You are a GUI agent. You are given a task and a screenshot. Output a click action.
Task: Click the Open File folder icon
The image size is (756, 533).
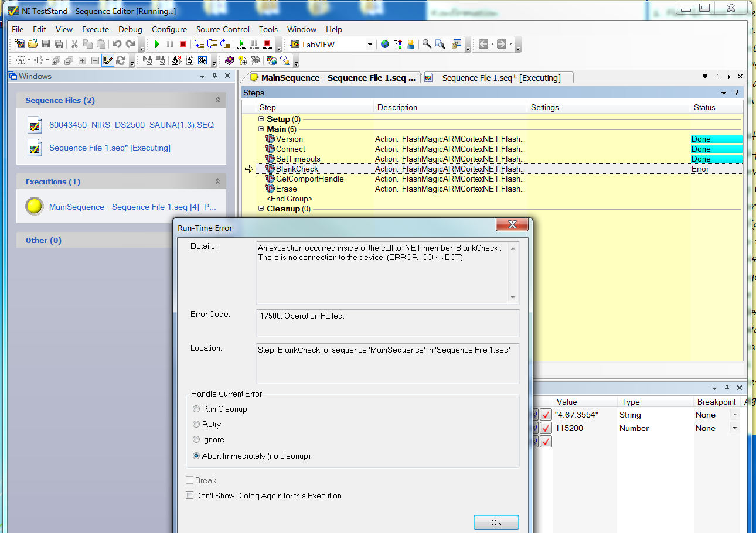[33, 44]
